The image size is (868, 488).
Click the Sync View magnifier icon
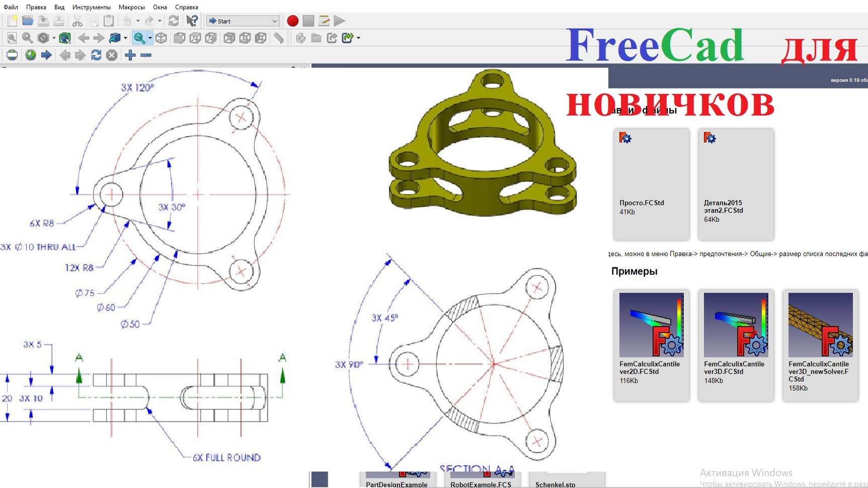point(139,38)
